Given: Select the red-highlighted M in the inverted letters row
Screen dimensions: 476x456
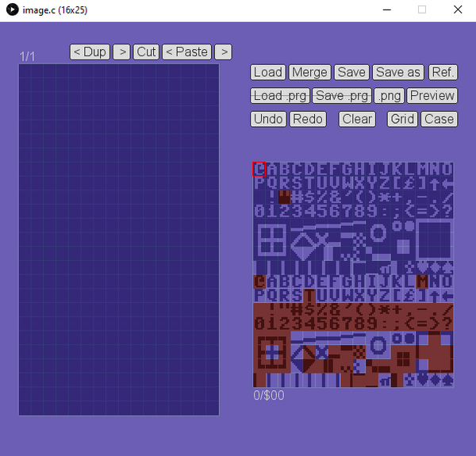Looking at the screenshot, I should coord(422,282).
